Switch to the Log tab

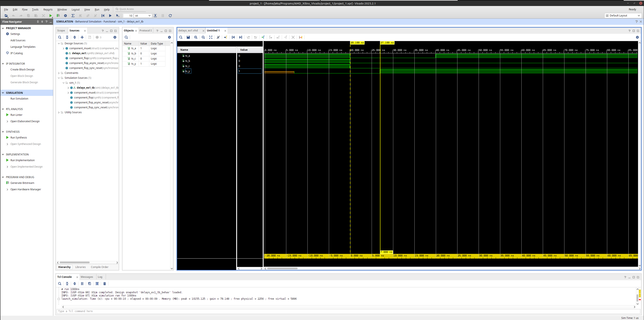pos(100,277)
